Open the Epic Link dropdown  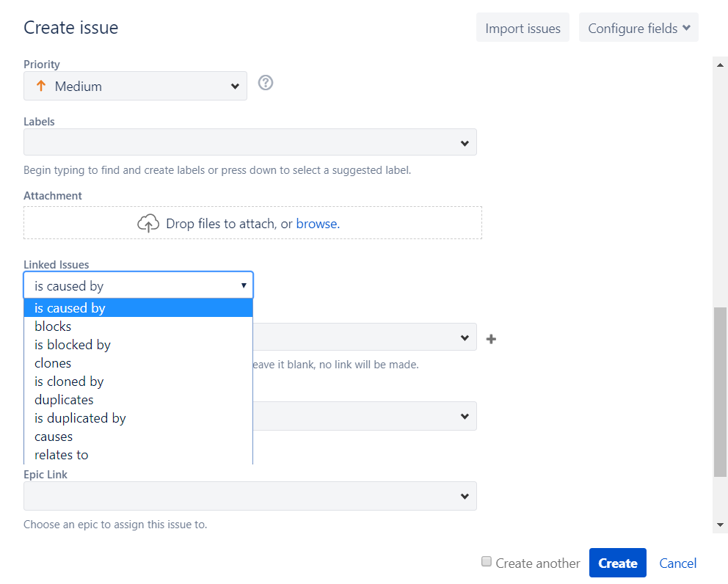coord(250,496)
